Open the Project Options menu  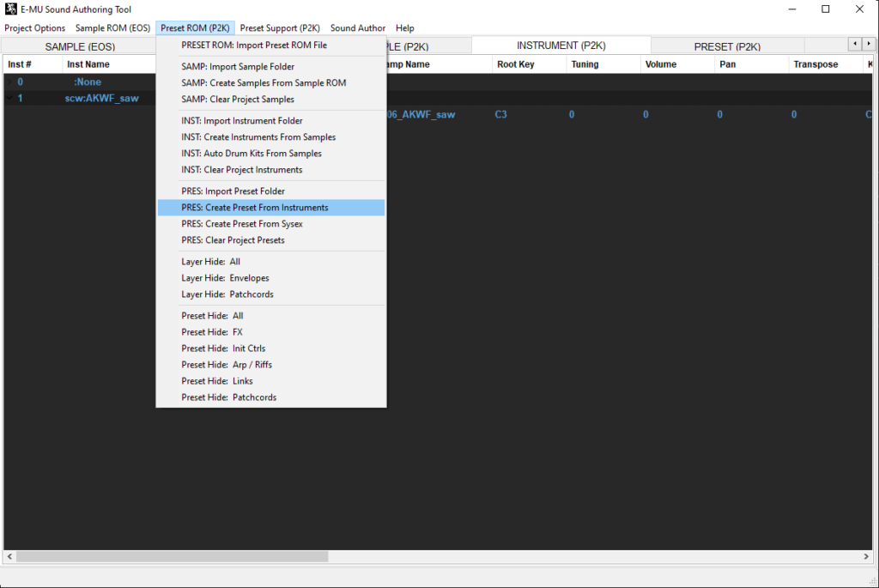[34, 28]
